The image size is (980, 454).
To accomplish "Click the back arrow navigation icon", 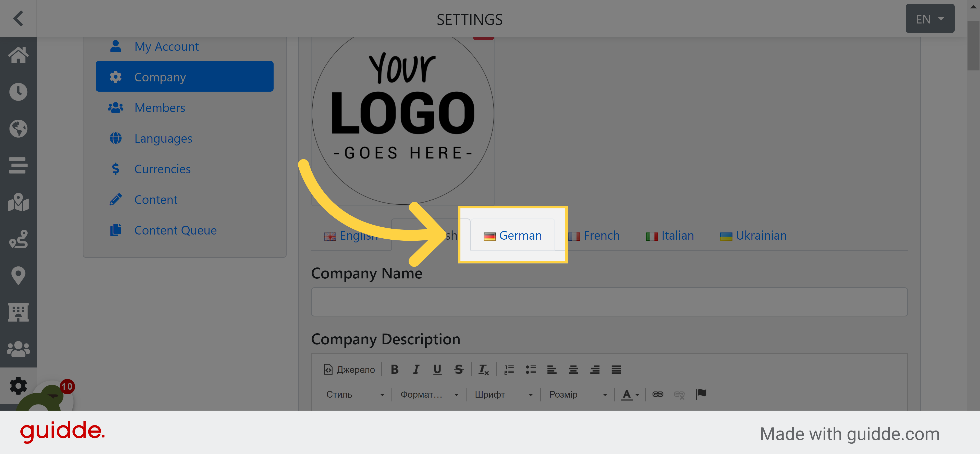I will tap(18, 18).
